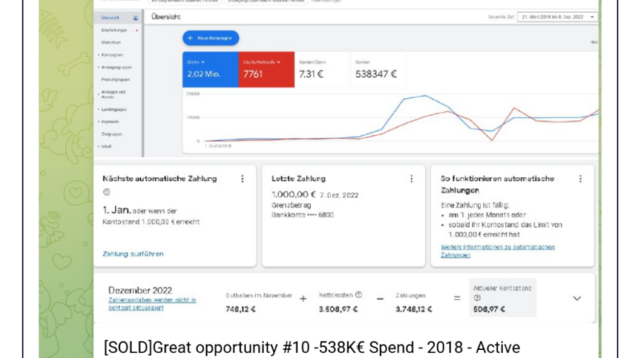Open Statistiken in the sidebar
The image size is (644, 358).
point(111,43)
